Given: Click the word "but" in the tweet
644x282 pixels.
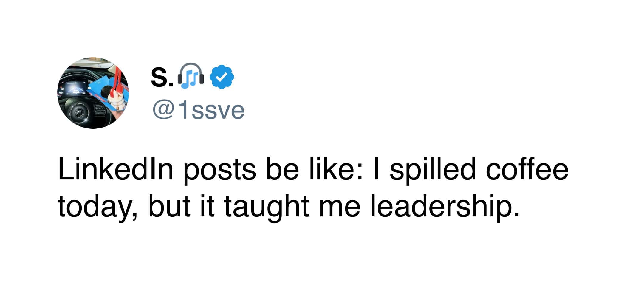Looking at the screenshot, I should pyautogui.click(x=169, y=206).
